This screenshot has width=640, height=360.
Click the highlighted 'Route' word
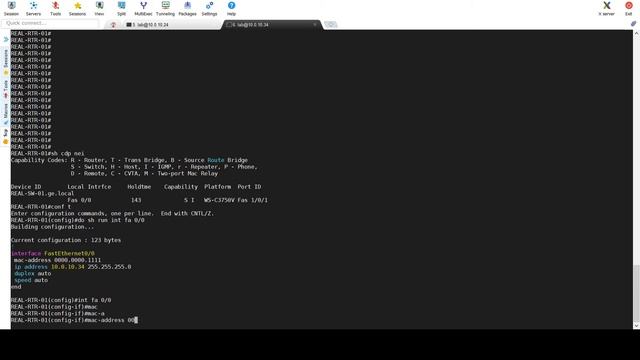click(216, 160)
